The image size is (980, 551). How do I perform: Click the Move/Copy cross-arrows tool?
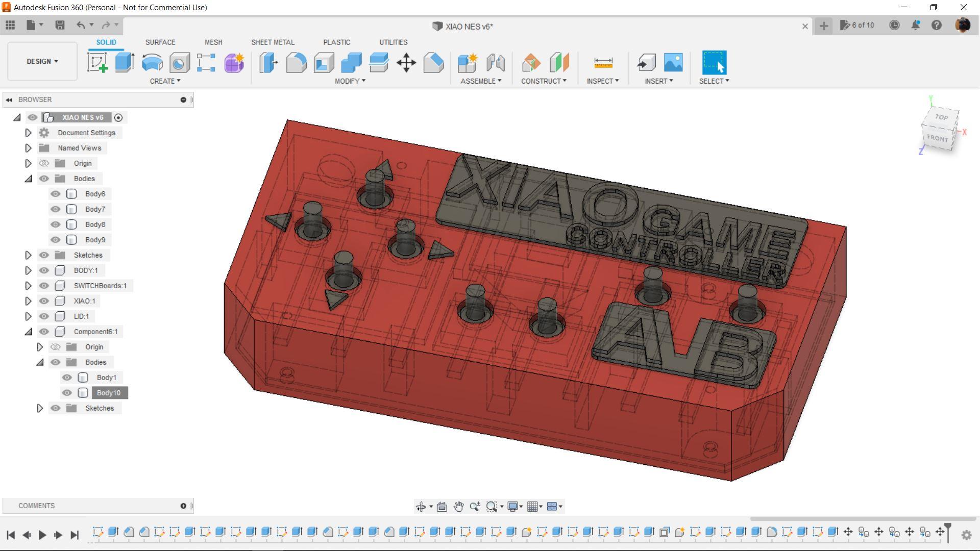406,63
